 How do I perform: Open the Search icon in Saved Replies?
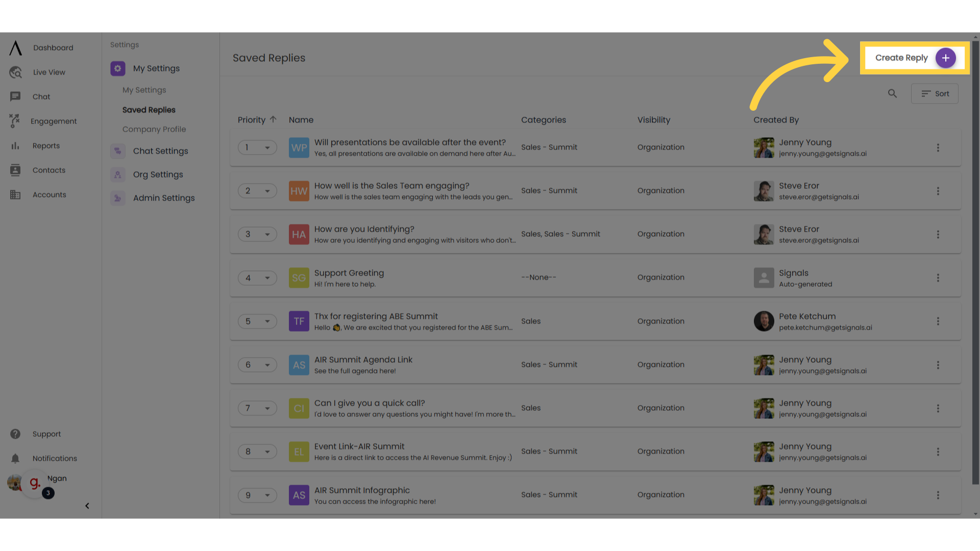(x=893, y=93)
